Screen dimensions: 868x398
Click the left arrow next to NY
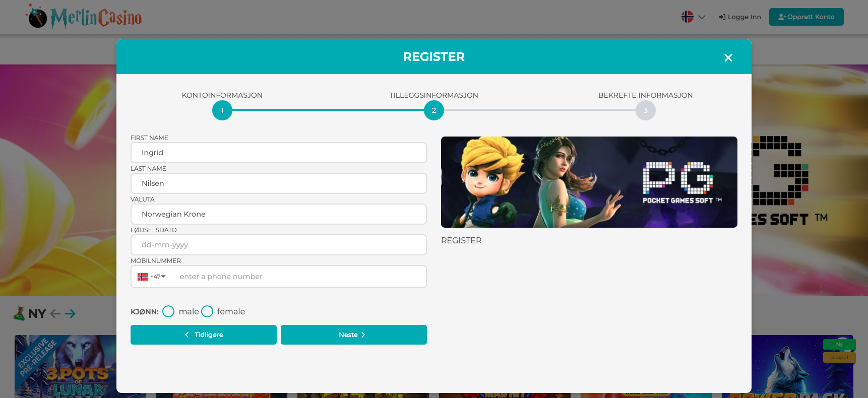[55, 313]
